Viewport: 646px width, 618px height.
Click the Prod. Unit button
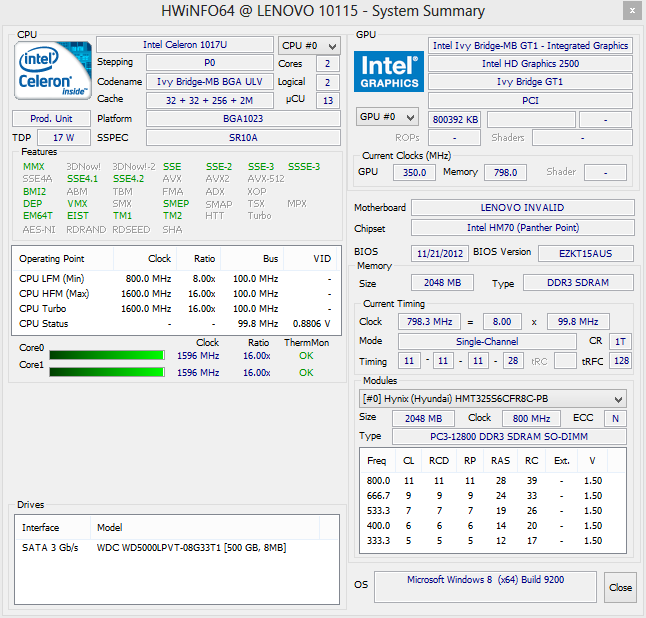51,118
